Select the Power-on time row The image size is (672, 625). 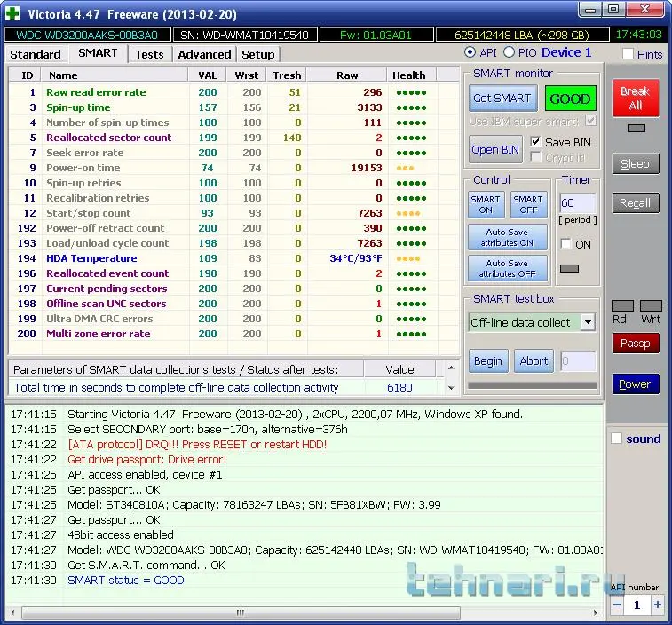(x=233, y=168)
